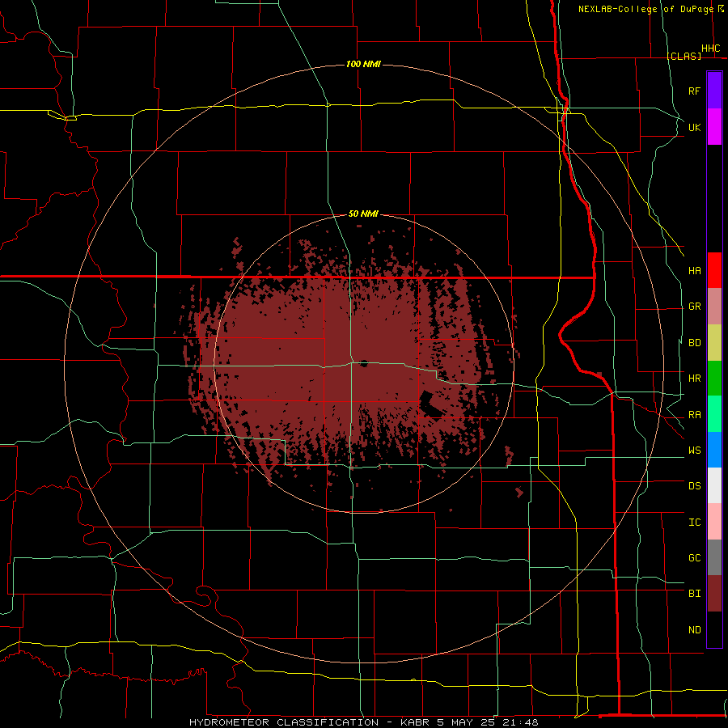The width and height of the screenshot is (728, 728).
Task: Click the WS blue legend swatch
Action: (714, 450)
